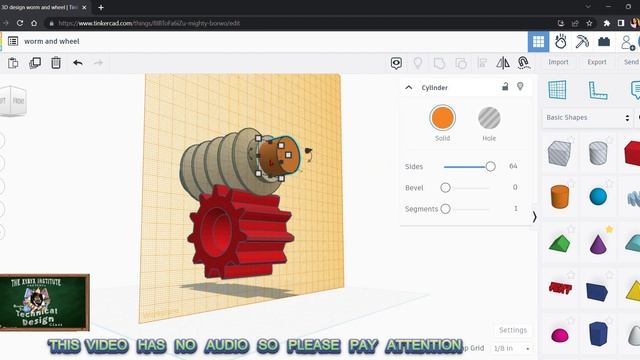This screenshot has height=360, width=640.
Task: Open the Blocks pickaxe mode
Action: tap(582, 42)
